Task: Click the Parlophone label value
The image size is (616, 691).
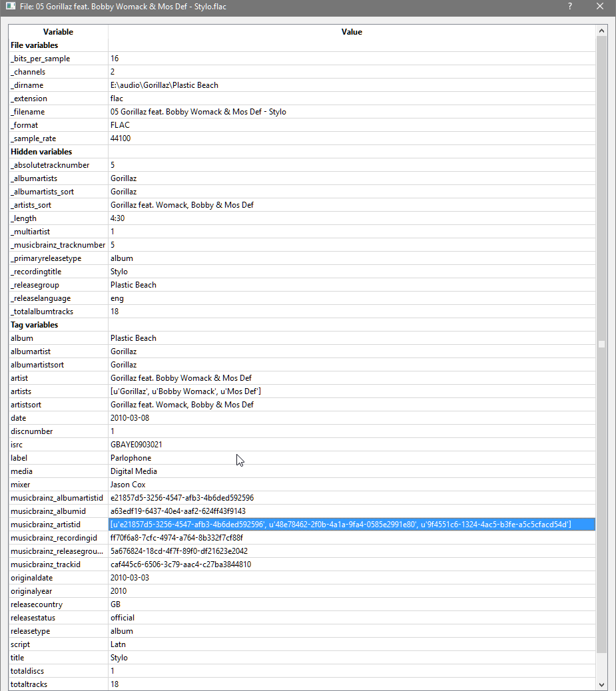Action: tap(131, 458)
